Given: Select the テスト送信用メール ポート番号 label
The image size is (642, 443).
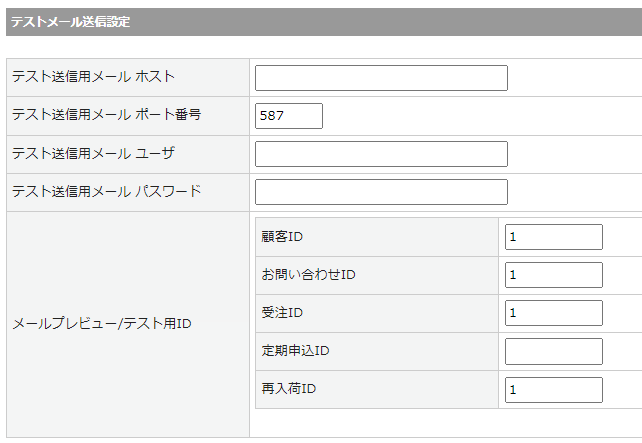Looking at the screenshot, I should [106, 115].
